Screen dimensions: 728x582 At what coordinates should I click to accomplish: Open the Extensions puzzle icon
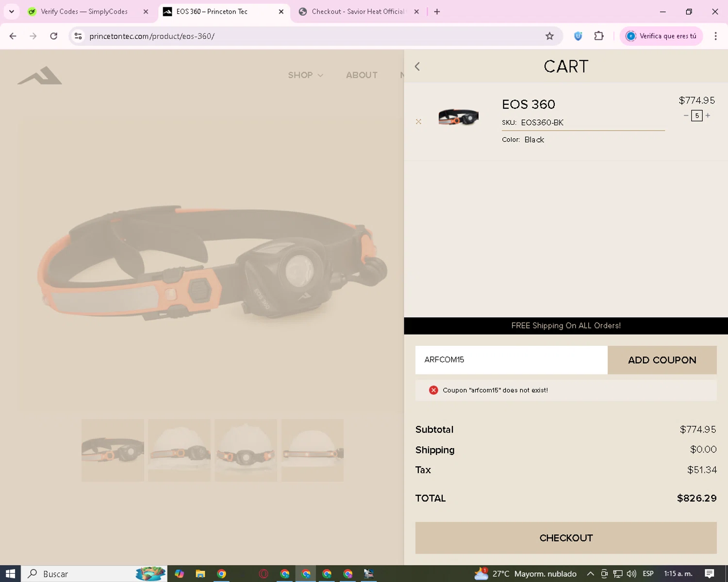(x=599, y=36)
